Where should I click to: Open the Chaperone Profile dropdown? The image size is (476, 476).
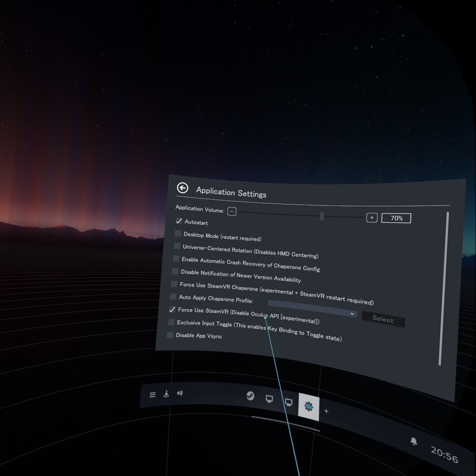313,309
